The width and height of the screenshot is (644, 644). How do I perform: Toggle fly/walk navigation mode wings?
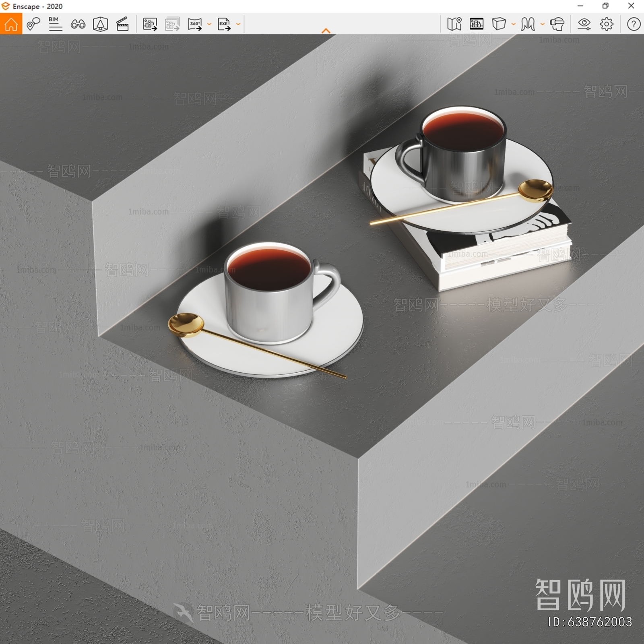coord(528,24)
